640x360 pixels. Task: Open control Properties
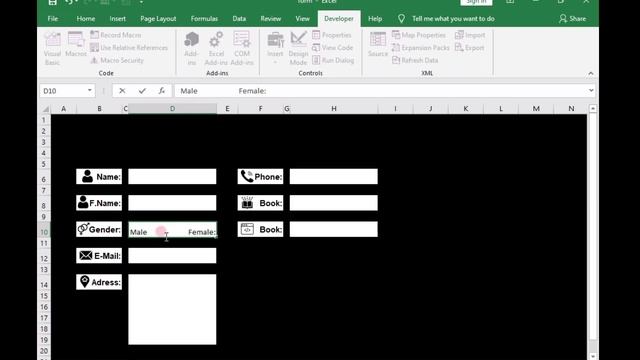point(331,35)
